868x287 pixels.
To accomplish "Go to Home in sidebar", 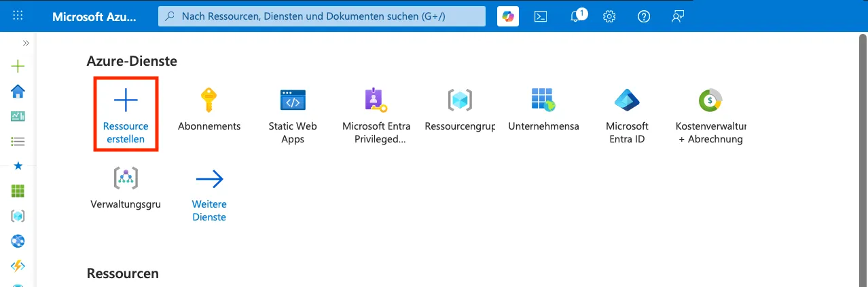I will click(18, 91).
